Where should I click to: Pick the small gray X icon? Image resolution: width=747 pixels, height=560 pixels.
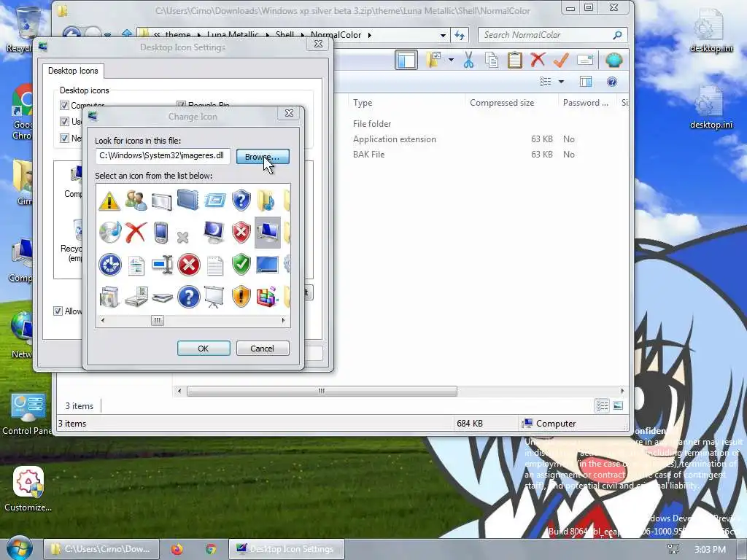pos(183,237)
